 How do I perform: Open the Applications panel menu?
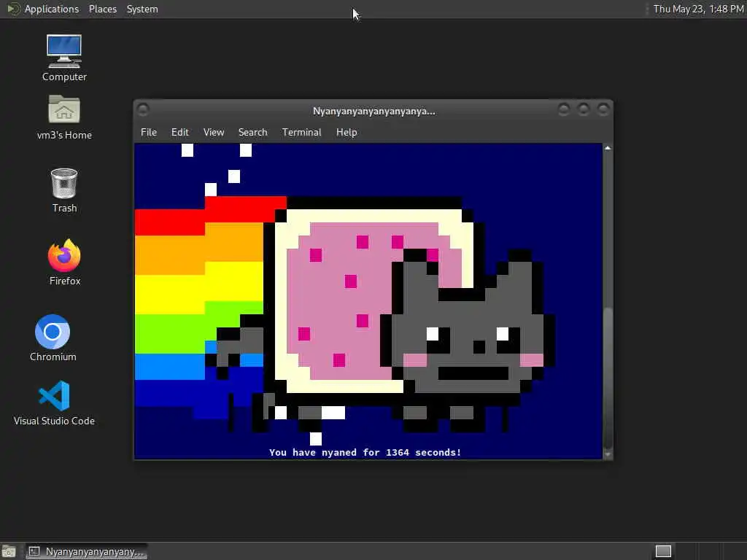[52, 9]
